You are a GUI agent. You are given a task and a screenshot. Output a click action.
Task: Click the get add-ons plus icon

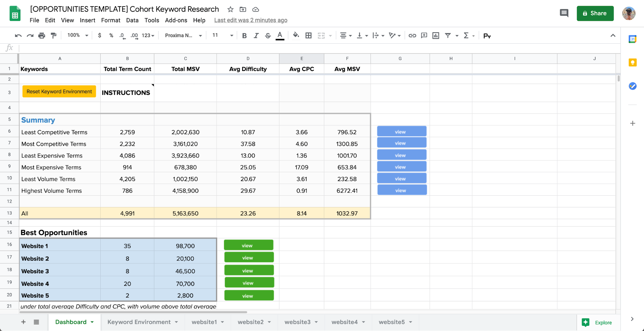pyautogui.click(x=632, y=123)
